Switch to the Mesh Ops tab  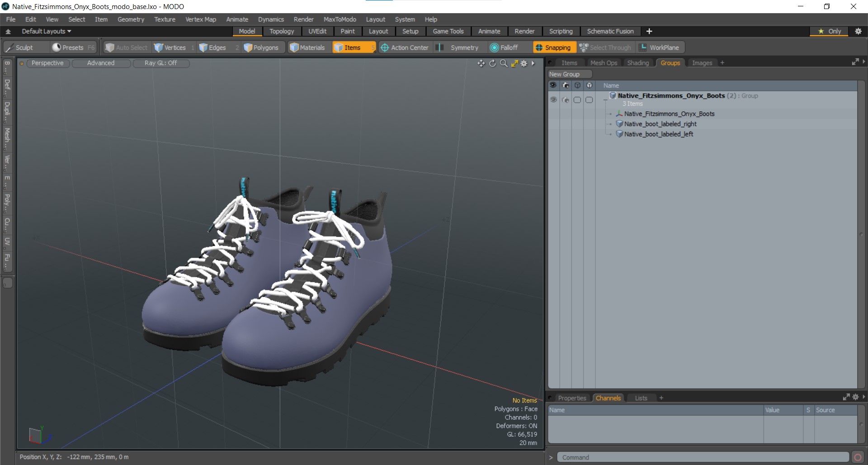(x=604, y=63)
